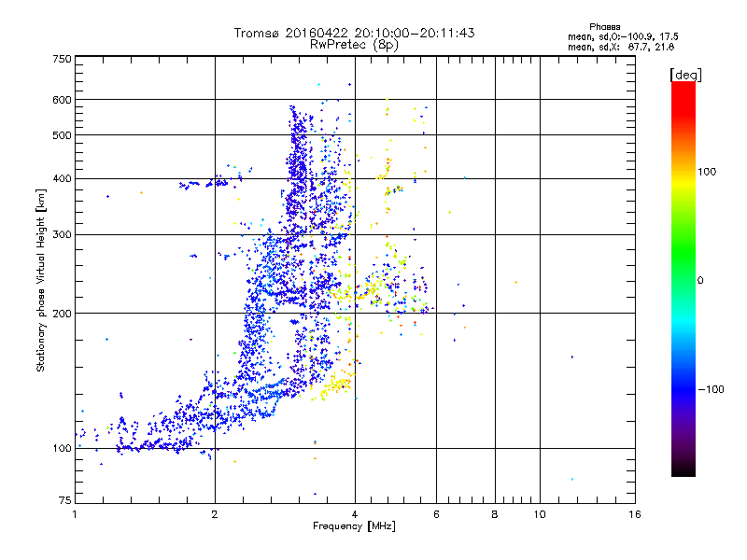
Task: Click the '200' height tick label
Action: point(62,314)
